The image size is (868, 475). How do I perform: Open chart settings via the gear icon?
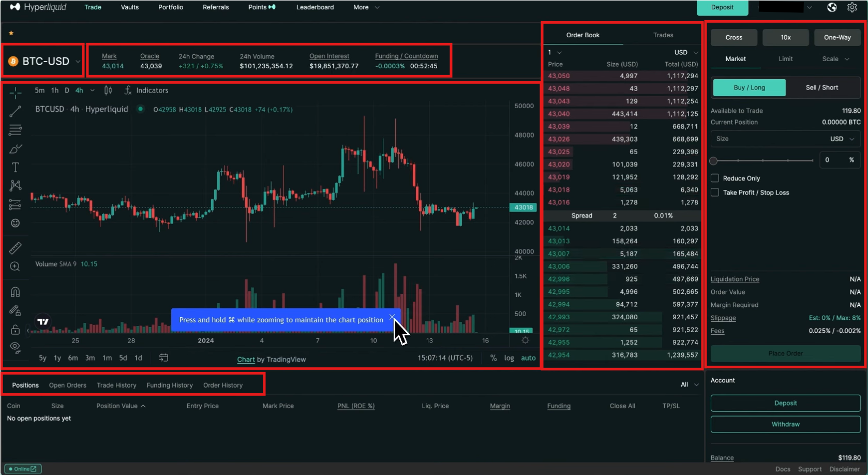point(525,340)
